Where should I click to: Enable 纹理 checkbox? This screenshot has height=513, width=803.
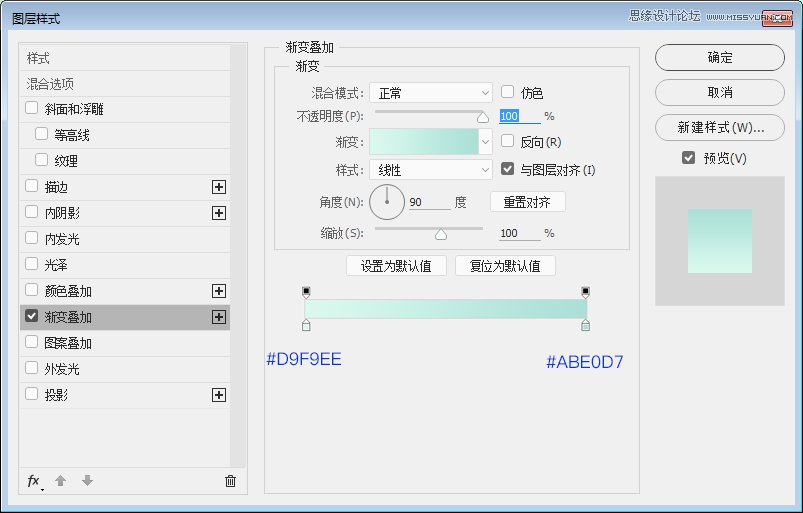(x=41, y=160)
